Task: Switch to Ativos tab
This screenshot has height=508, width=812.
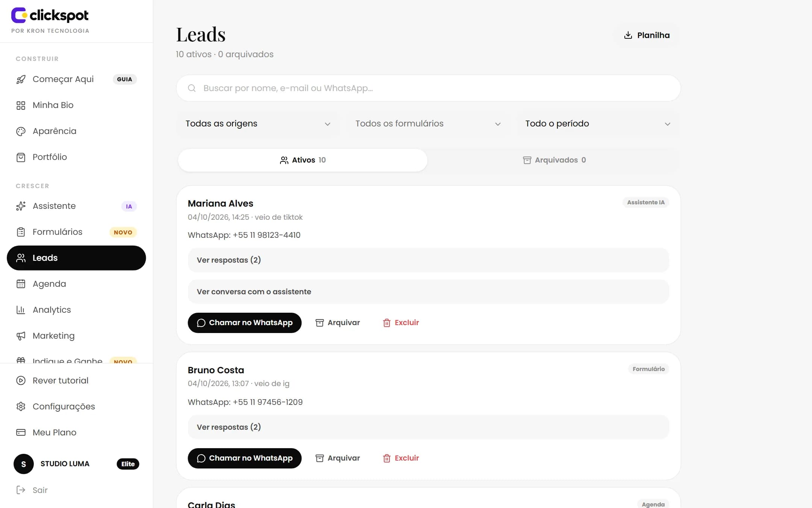Action: point(303,160)
